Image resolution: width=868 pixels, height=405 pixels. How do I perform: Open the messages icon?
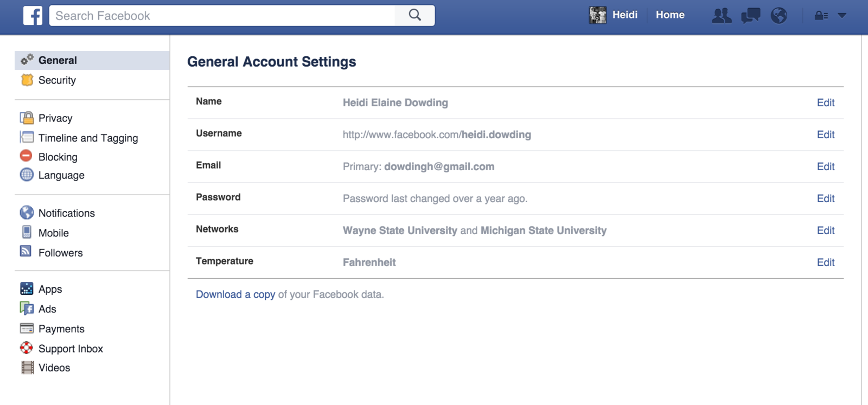tap(751, 16)
